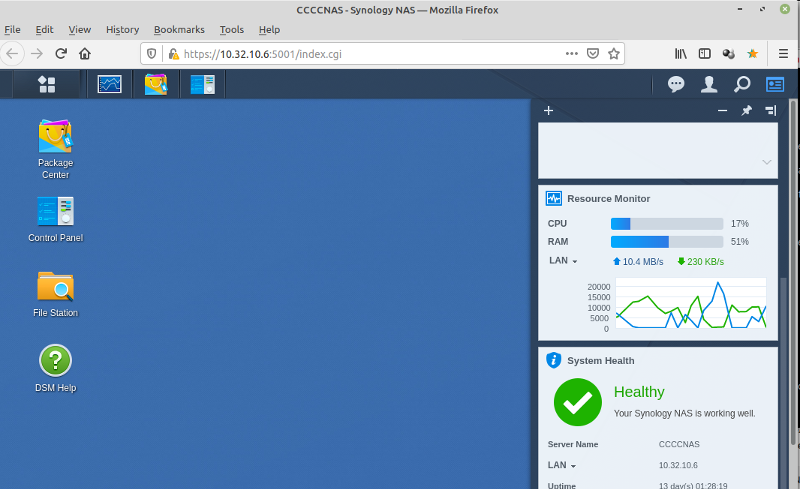Expand the LAN dropdown in Resource Monitor

tap(563, 261)
